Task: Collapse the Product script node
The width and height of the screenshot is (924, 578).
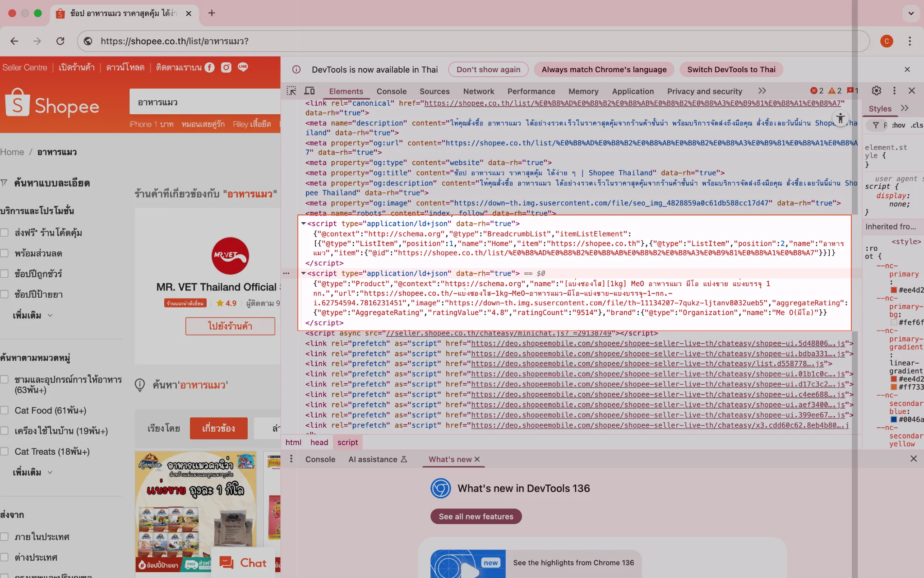Action: pyautogui.click(x=304, y=273)
